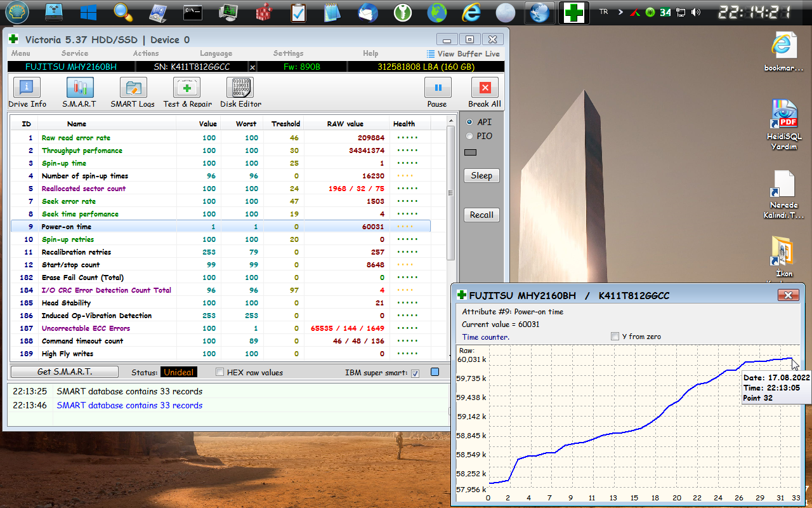Close the Power-on time graph window
This screenshot has height=508, width=812.
pos(788,295)
